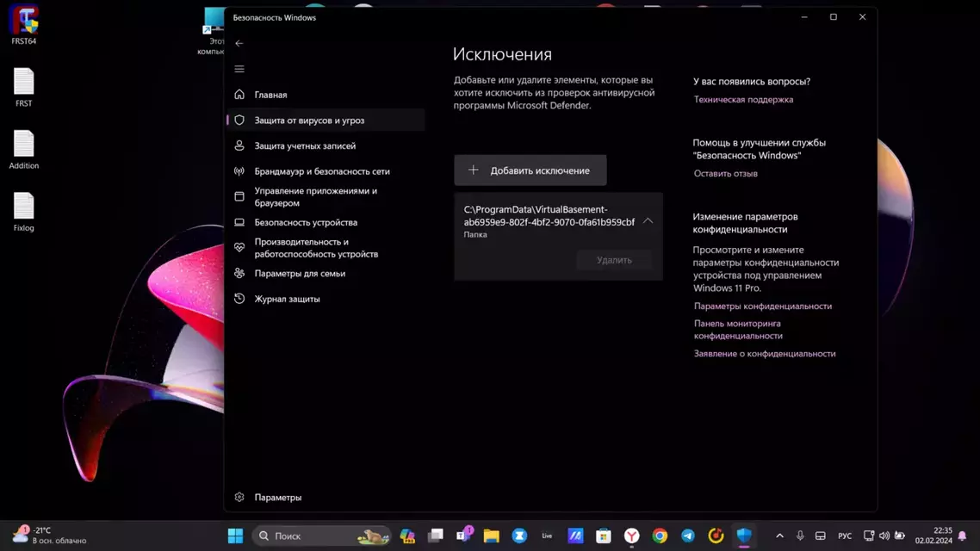The image size is (980, 551).
Task: Open Панель мониторинга конфиденциальности link
Action: (738, 330)
